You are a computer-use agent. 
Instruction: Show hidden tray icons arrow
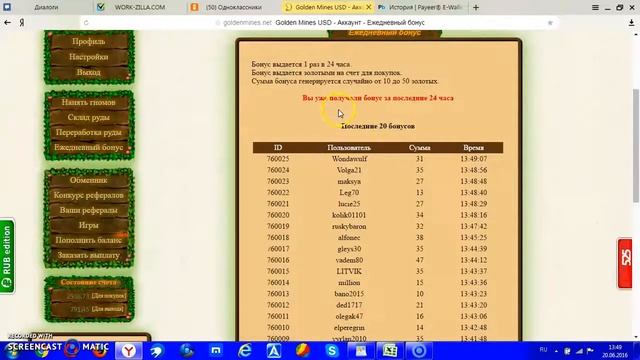556,351
